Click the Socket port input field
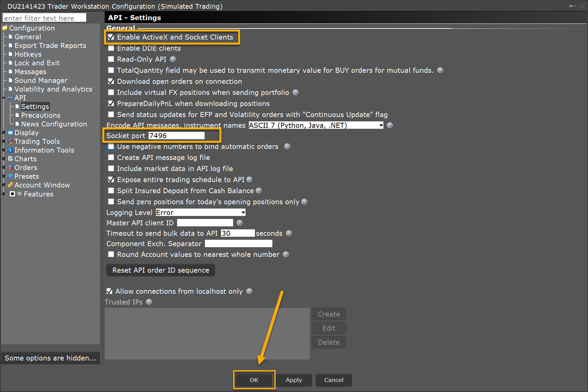This screenshot has width=588, height=392. [176, 135]
